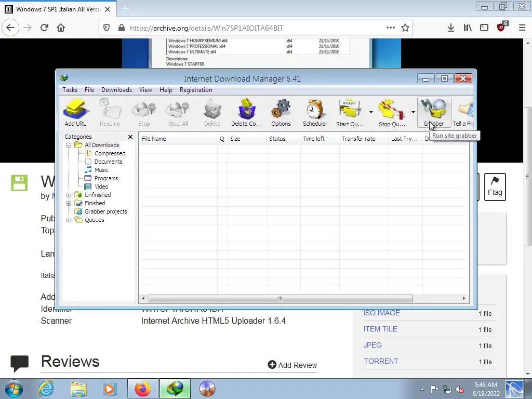The width and height of the screenshot is (532, 399).
Task: Sort by Time left column header
Action: click(x=320, y=139)
